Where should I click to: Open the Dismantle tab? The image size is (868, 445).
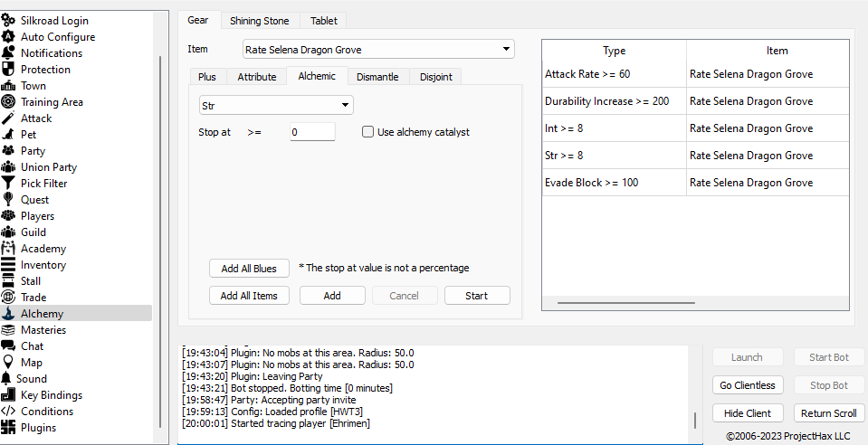377,77
